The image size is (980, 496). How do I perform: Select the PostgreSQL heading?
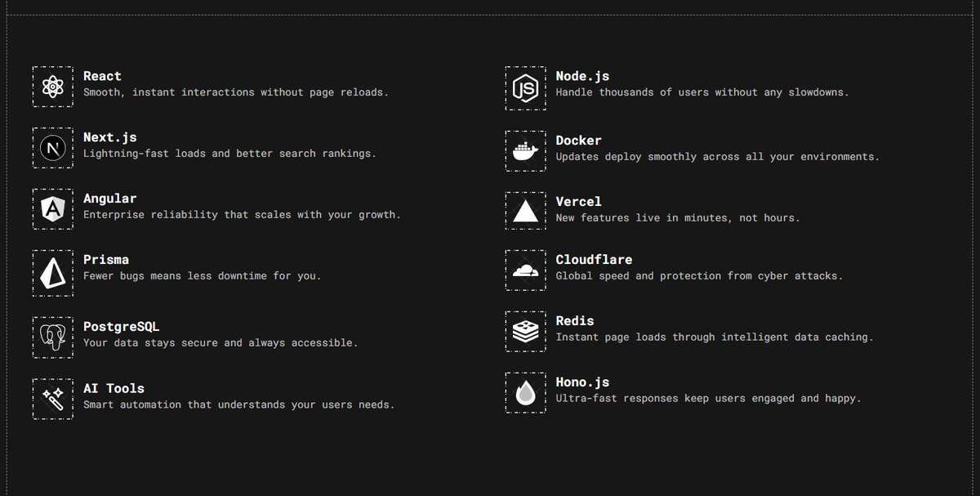click(121, 327)
